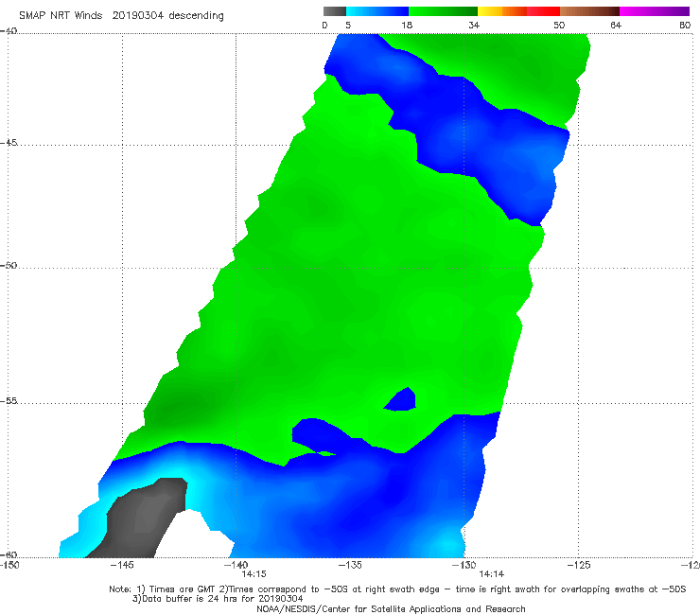700x615 pixels.
Task: Click the color bar label '50'
Action: pos(559,25)
